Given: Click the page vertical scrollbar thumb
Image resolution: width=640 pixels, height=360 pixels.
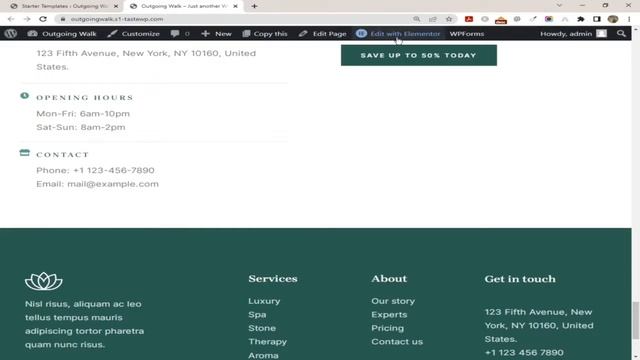Looking at the screenshot, I should tap(636, 320).
